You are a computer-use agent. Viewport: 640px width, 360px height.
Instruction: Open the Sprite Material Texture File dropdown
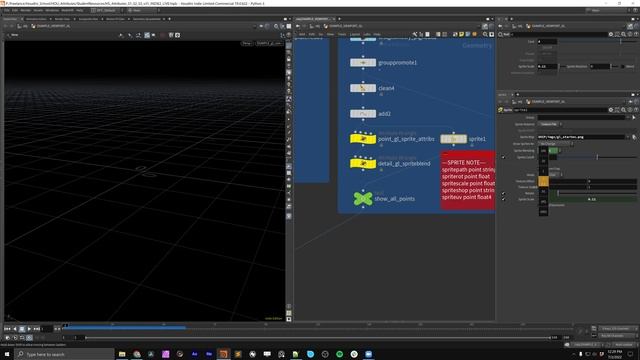click(550, 124)
